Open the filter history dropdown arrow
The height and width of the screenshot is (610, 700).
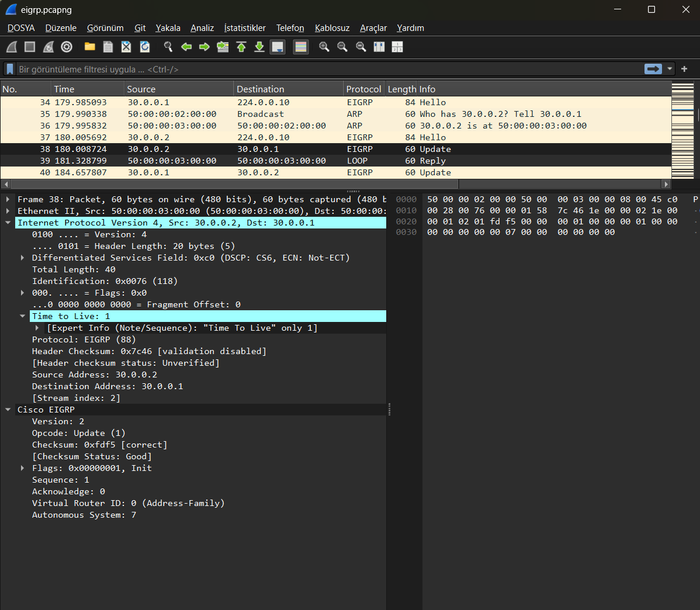point(670,69)
